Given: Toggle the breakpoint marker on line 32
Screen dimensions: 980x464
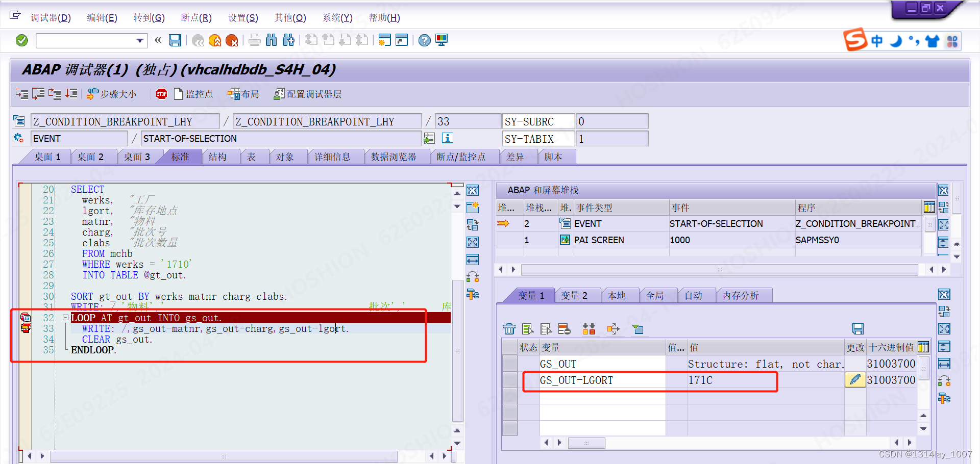Looking at the screenshot, I should tap(26, 318).
